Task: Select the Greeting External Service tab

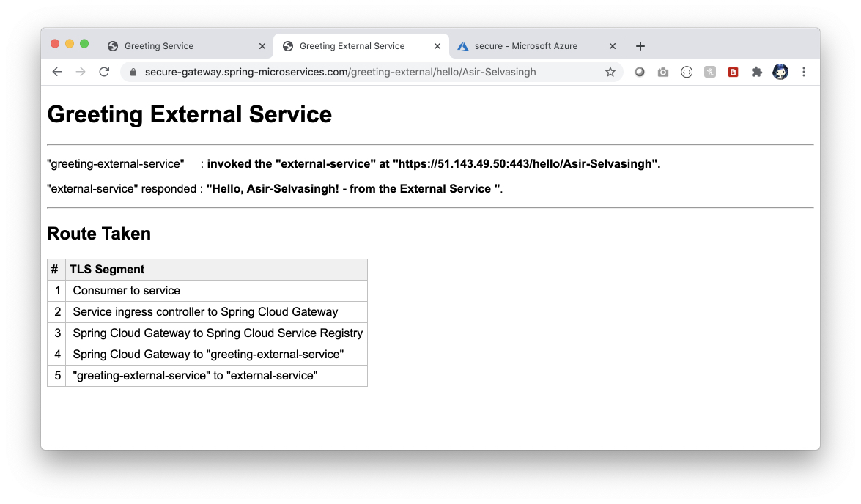Action: coord(361,46)
